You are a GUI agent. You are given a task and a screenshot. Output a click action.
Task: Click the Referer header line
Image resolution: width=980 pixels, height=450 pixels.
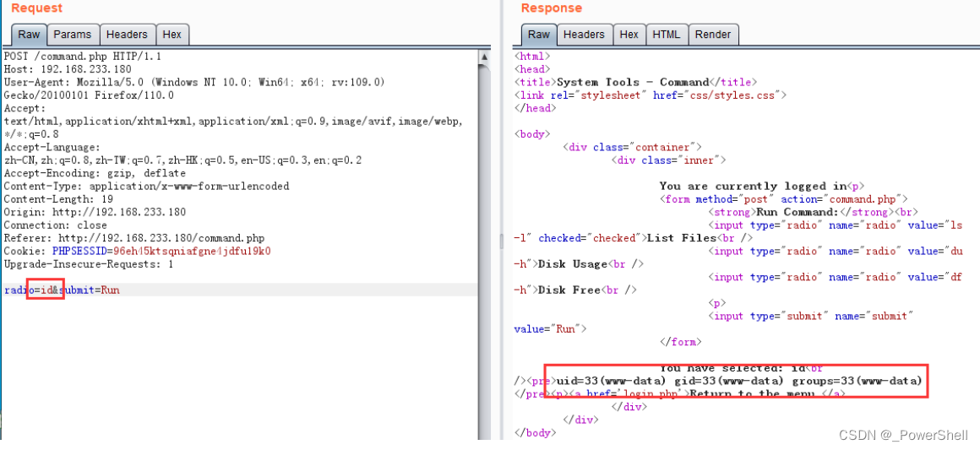pos(134,238)
